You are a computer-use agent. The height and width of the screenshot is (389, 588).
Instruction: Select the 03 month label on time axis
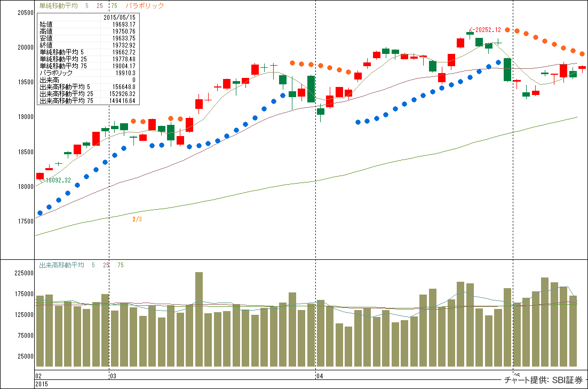pos(113,376)
